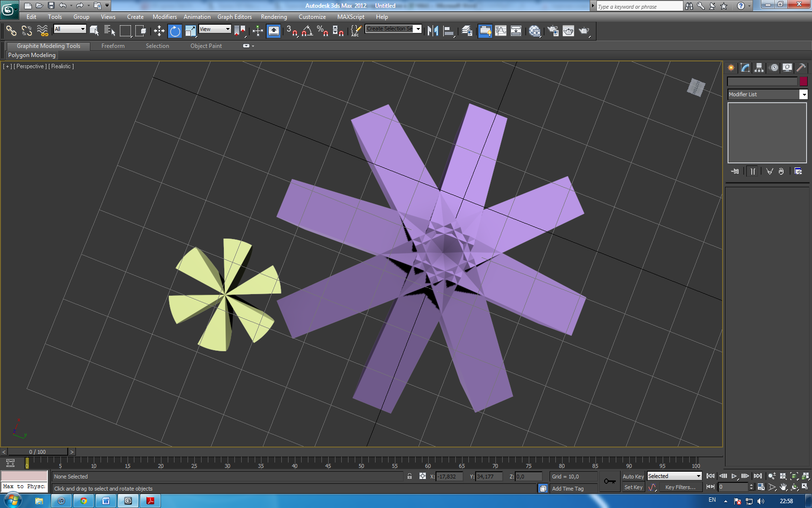Click the Align tool icon
Screen dimensions: 812x508
[x=449, y=31]
